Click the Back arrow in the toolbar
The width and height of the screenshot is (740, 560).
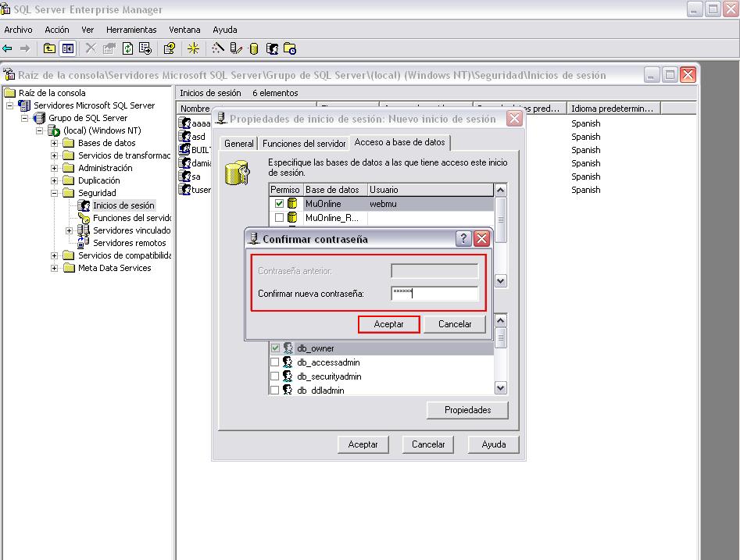(8, 48)
